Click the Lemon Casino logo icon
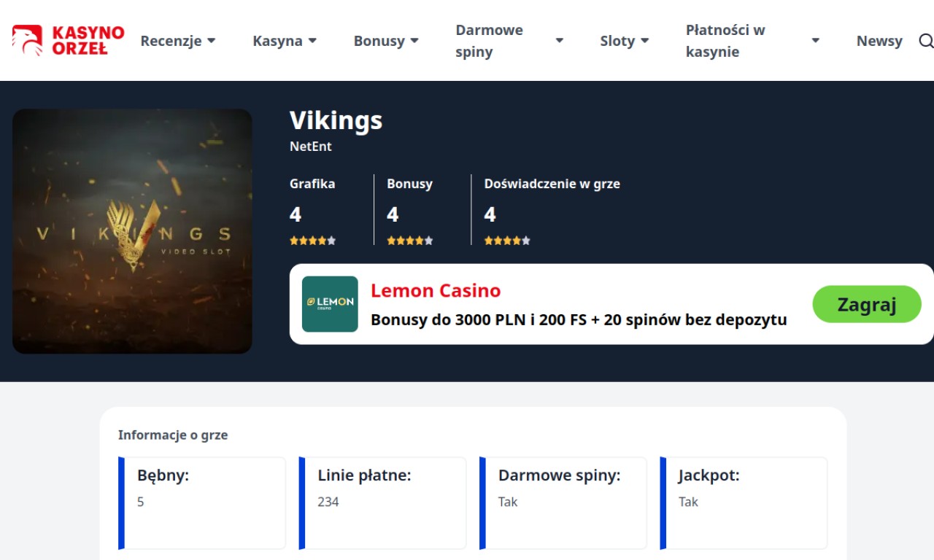 tap(330, 304)
